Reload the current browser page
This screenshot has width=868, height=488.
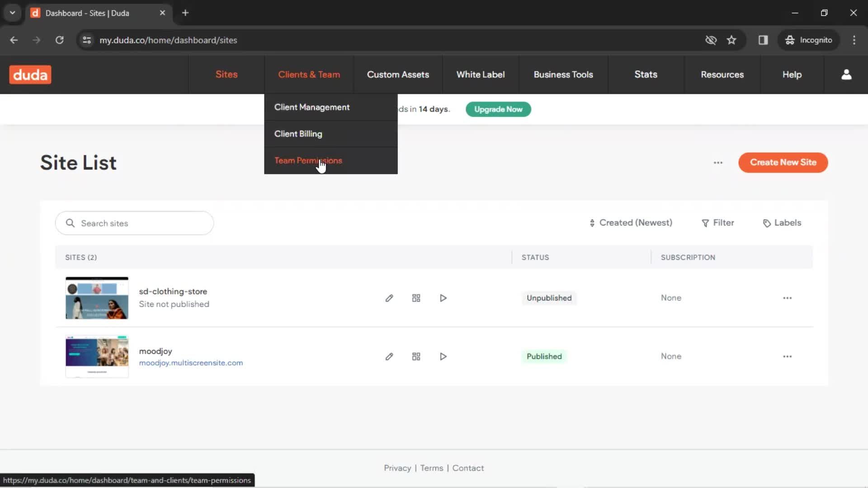(x=59, y=40)
